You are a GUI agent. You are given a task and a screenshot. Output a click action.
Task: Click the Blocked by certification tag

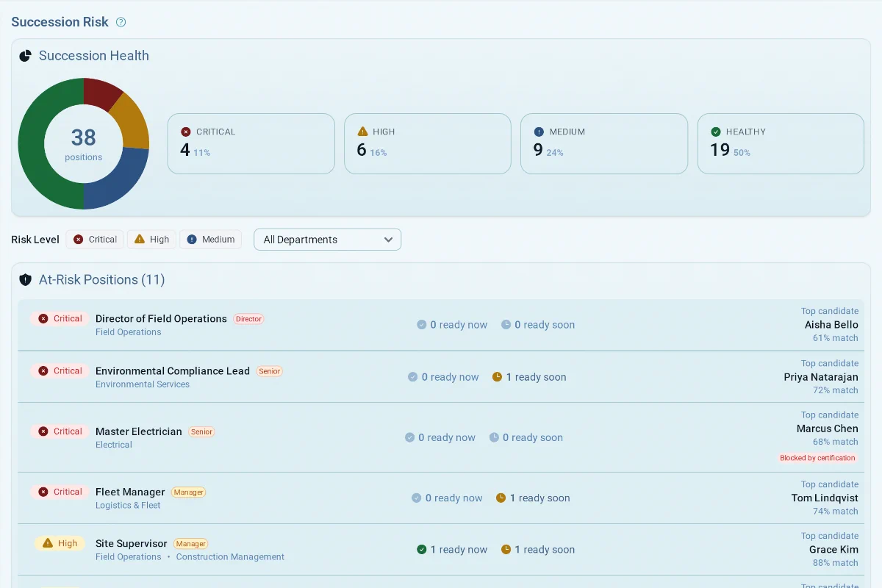(817, 458)
